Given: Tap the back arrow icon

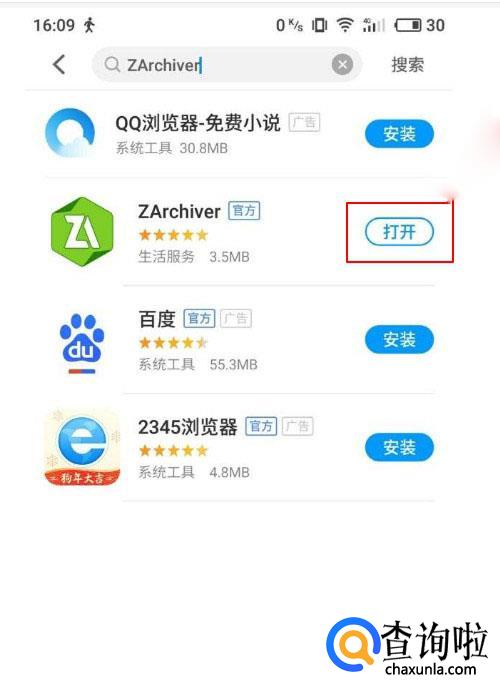Looking at the screenshot, I should click(x=59, y=65).
